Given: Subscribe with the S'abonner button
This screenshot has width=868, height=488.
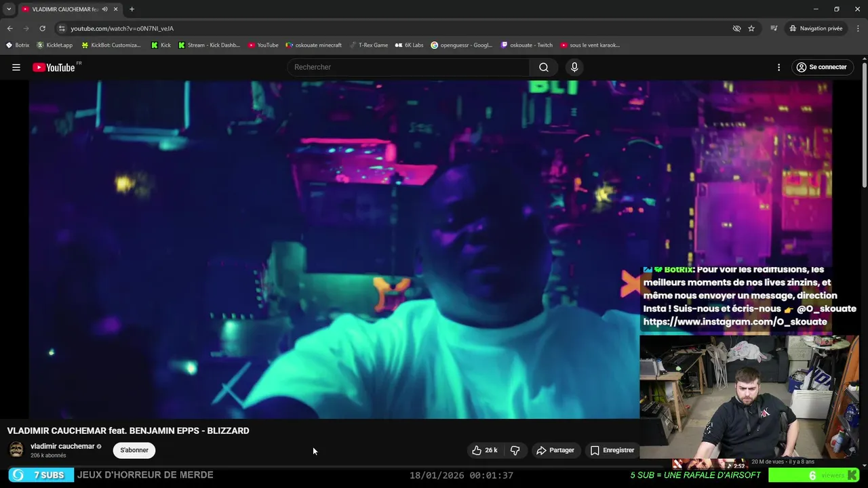Looking at the screenshot, I should [134, 450].
